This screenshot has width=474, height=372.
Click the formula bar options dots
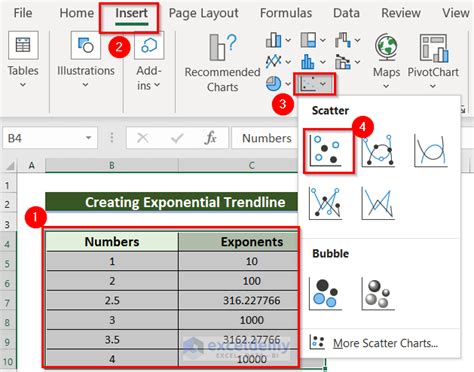point(112,138)
